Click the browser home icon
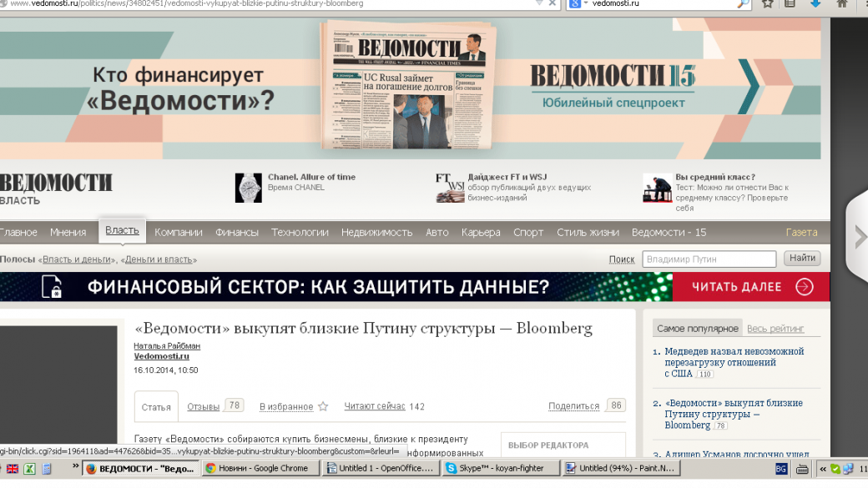Image resolution: width=868 pixels, height=488 pixels. pos(842,3)
